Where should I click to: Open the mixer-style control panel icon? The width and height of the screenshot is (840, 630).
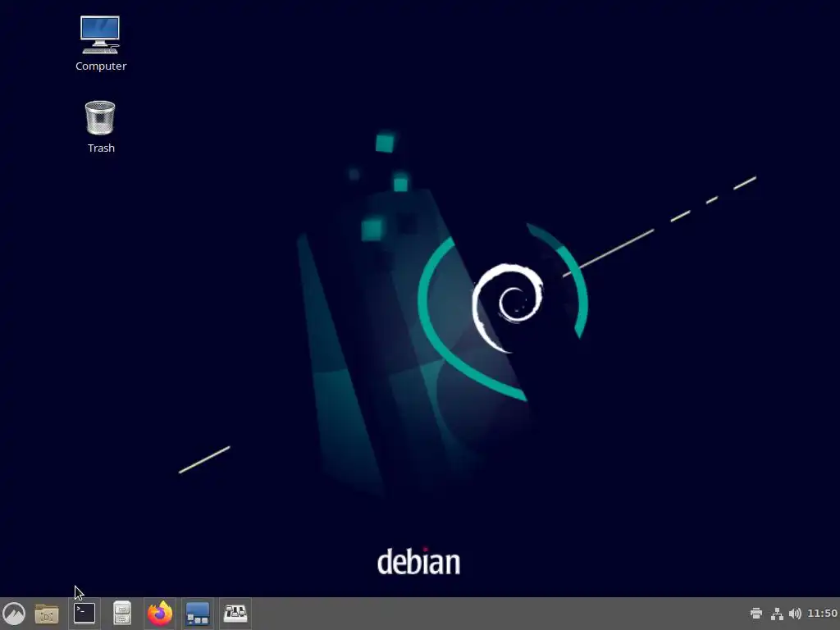click(235, 614)
